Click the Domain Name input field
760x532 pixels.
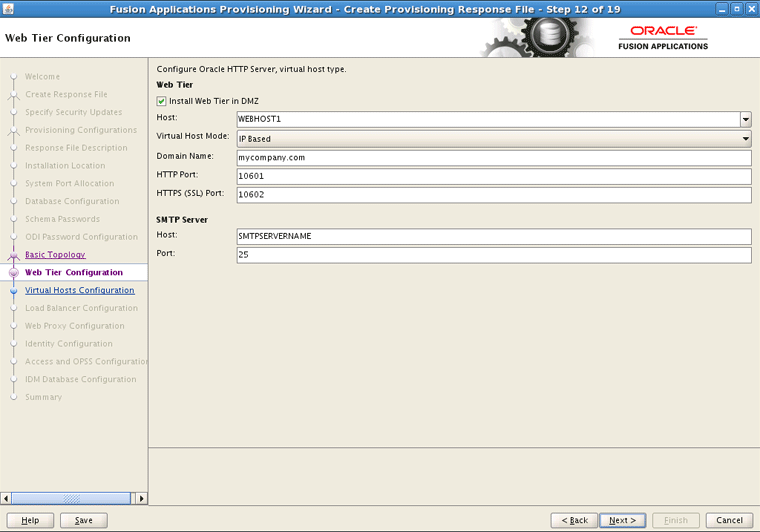[x=494, y=157]
